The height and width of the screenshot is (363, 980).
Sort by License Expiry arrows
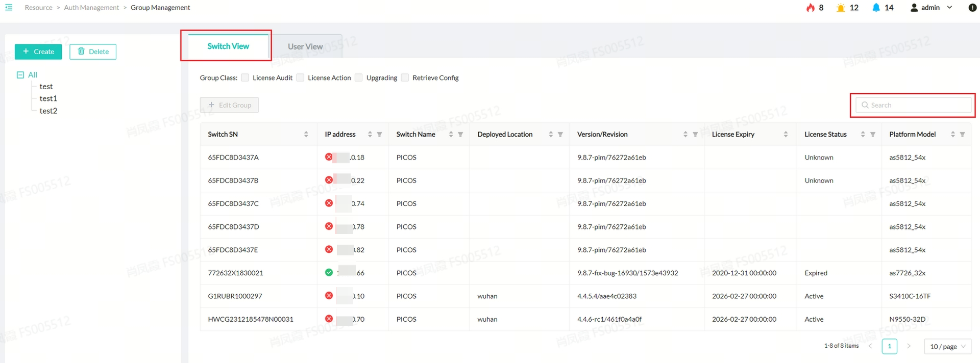786,135
